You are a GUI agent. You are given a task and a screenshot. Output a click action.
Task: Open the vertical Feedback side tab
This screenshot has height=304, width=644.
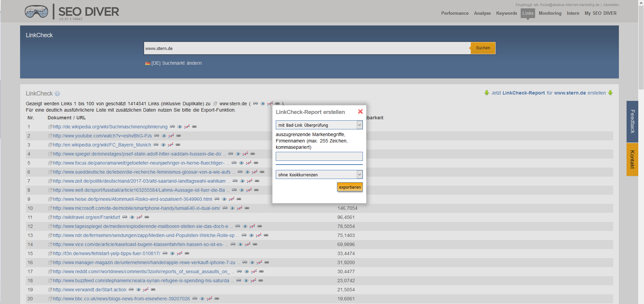pos(632,122)
